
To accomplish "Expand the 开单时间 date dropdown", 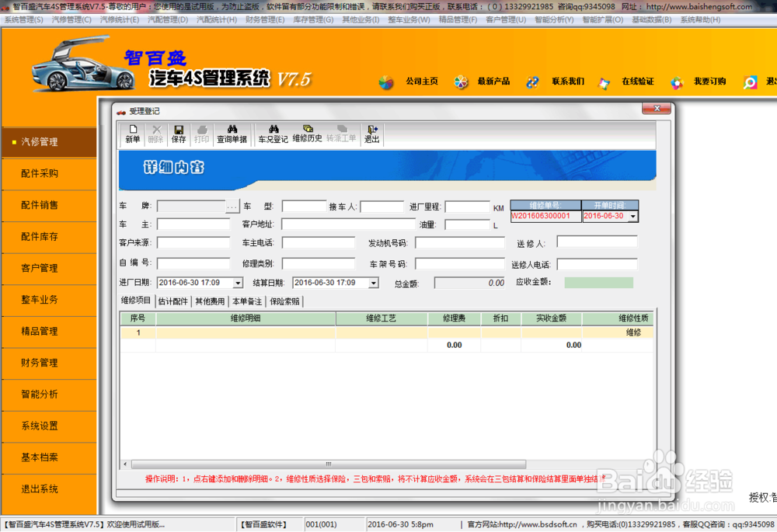I will (x=632, y=216).
